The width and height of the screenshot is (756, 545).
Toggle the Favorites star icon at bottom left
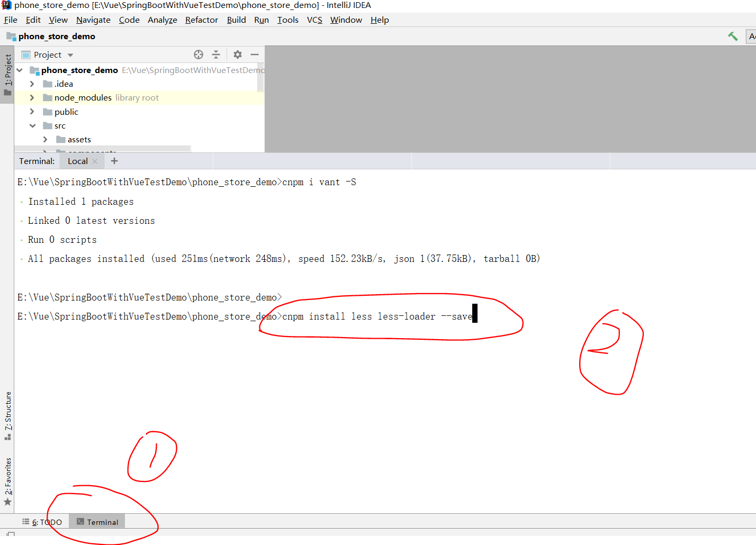tap(7, 502)
